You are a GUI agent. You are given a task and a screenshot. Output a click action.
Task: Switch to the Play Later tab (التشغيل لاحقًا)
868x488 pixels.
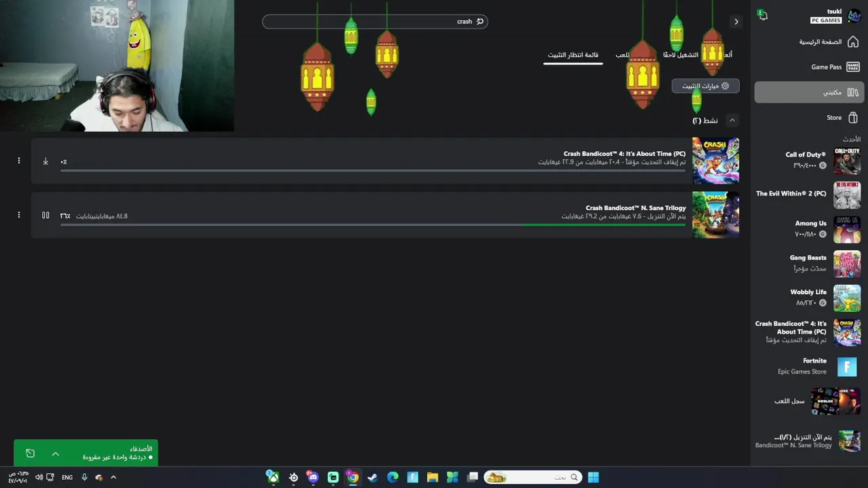680,55
